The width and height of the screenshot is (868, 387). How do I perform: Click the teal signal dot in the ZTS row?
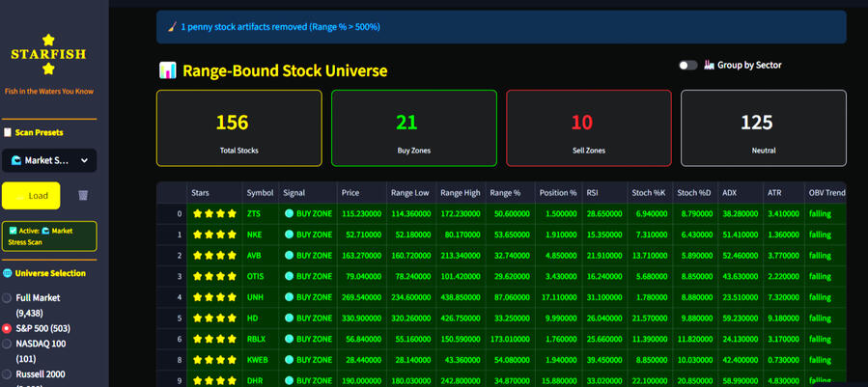coord(290,213)
